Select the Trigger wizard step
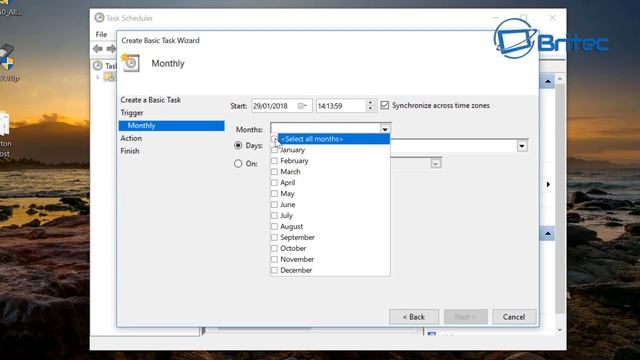This screenshot has height=360, width=640. tap(132, 113)
